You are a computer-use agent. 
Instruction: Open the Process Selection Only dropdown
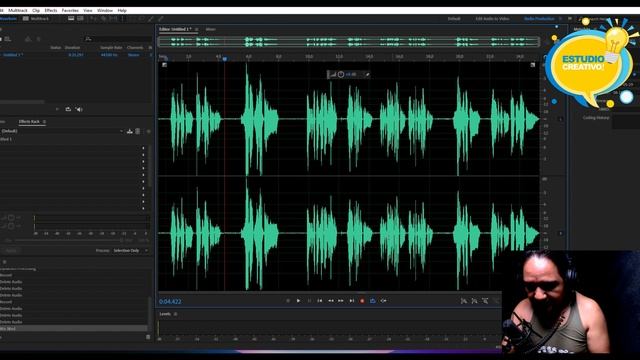(131, 250)
